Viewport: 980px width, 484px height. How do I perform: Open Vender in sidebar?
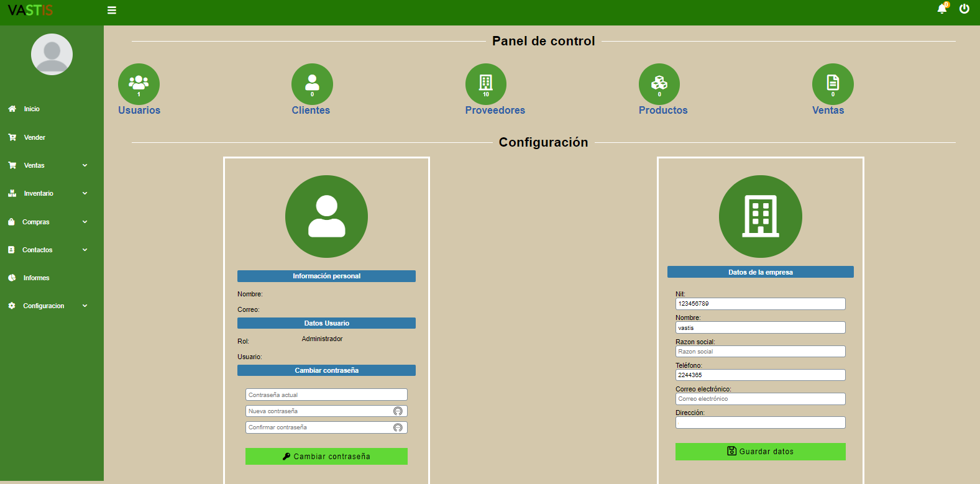coord(35,137)
